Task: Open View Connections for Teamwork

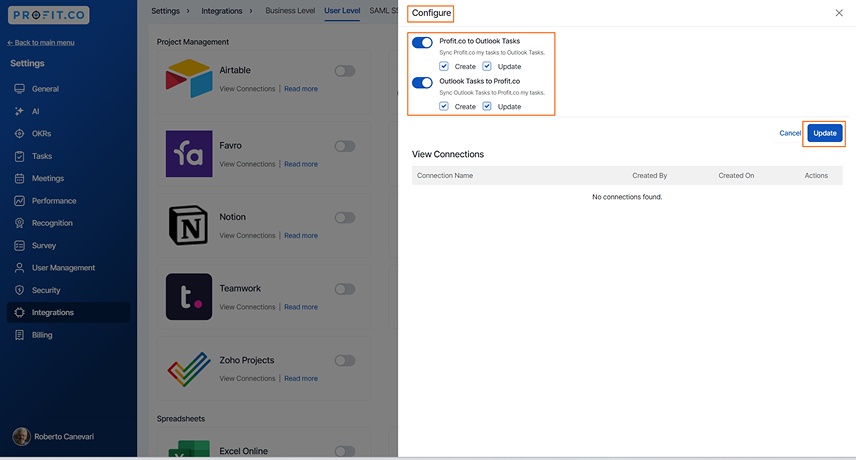Action: (x=247, y=307)
